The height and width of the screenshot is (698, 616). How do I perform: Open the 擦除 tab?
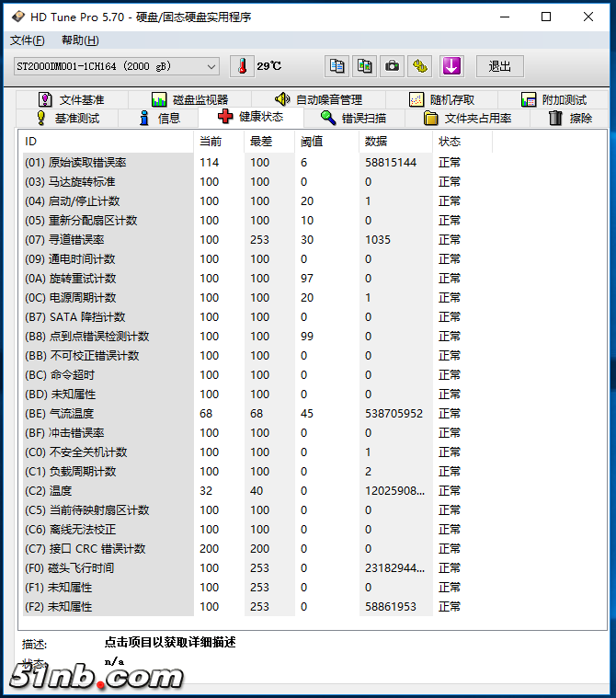(571, 118)
